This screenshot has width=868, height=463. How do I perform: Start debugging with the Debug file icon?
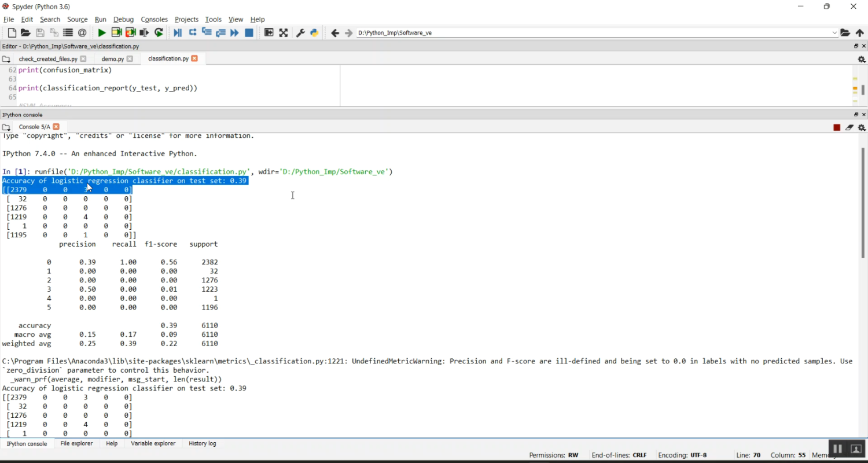pyautogui.click(x=178, y=33)
